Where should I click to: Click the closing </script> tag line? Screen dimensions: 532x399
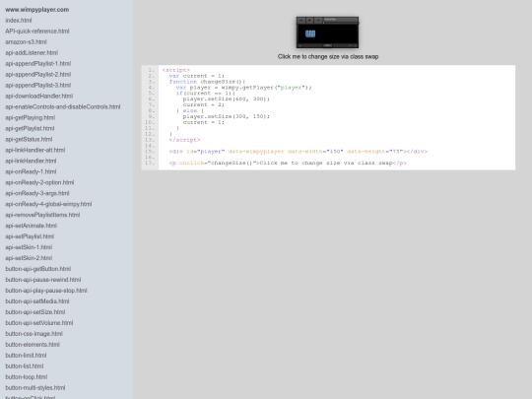click(184, 140)
